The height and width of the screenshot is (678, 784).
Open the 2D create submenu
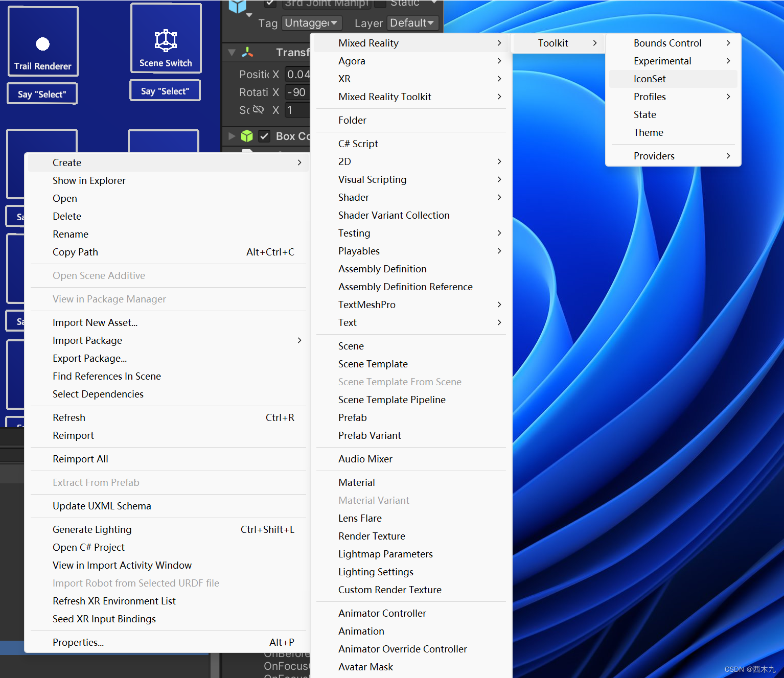click(x=411, y=161)
